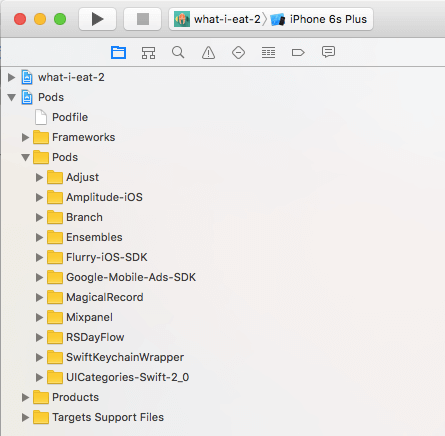Click the app icon in scheme selector

tap(182, 19)
